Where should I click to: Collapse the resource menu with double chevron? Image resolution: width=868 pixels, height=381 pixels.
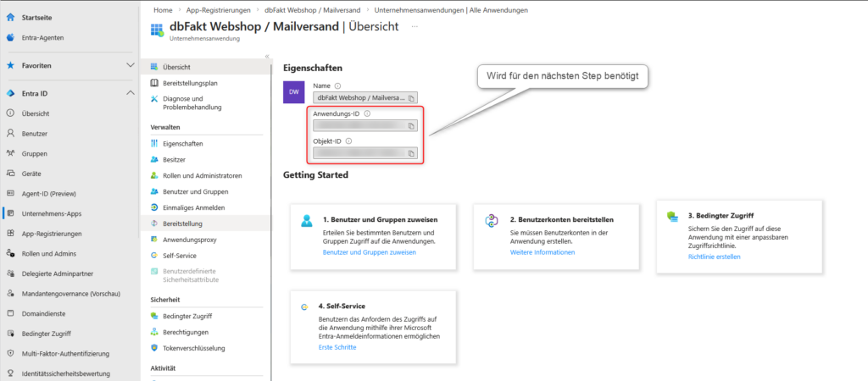tap(268, 56)
